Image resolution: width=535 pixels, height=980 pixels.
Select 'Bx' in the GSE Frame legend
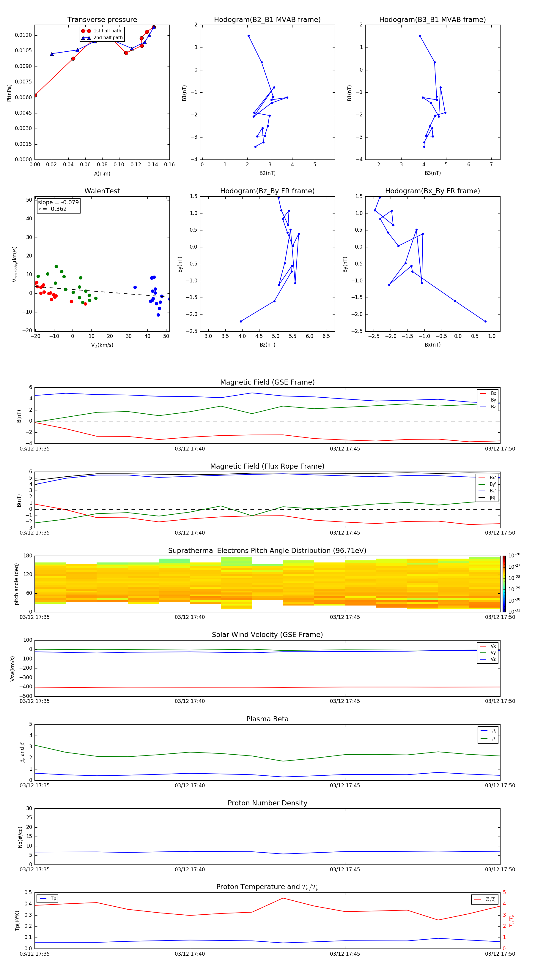(x=488, y=393)
